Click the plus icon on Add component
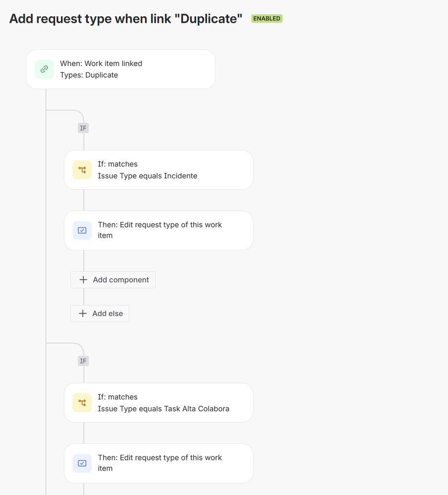Image resolution: width=448 pixels, height=495 pixels. [x=83, y=280]
